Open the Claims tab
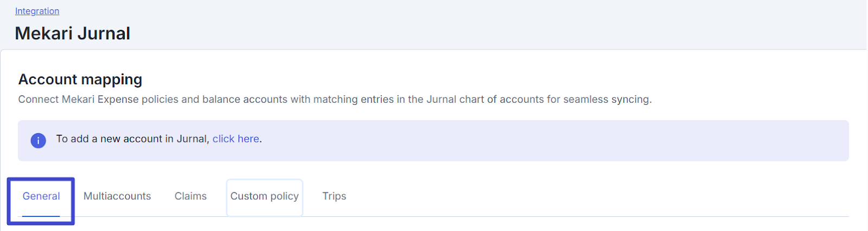Image resolution: width=868 pixels, height=231 pixels. point(190,196)
